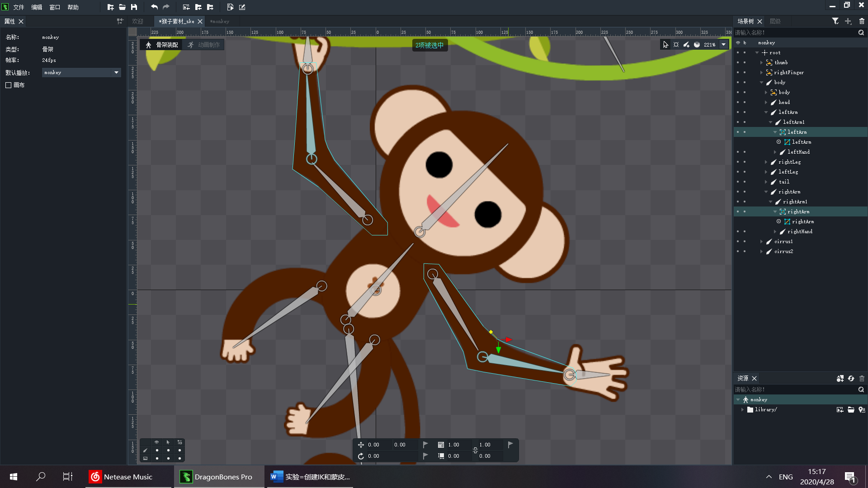Viewport: 868px width, 488px height.
Task: Expand the rightLeg bone tree node
Action: pyautogui.click(x=766, y=162)
